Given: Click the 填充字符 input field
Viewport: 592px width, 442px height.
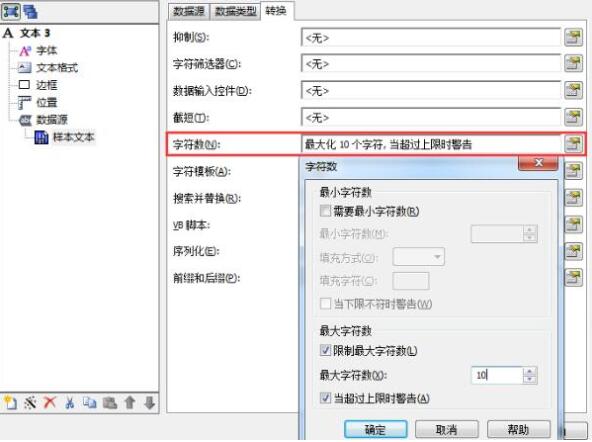Looking at the screenshot, I should [411, 281].
